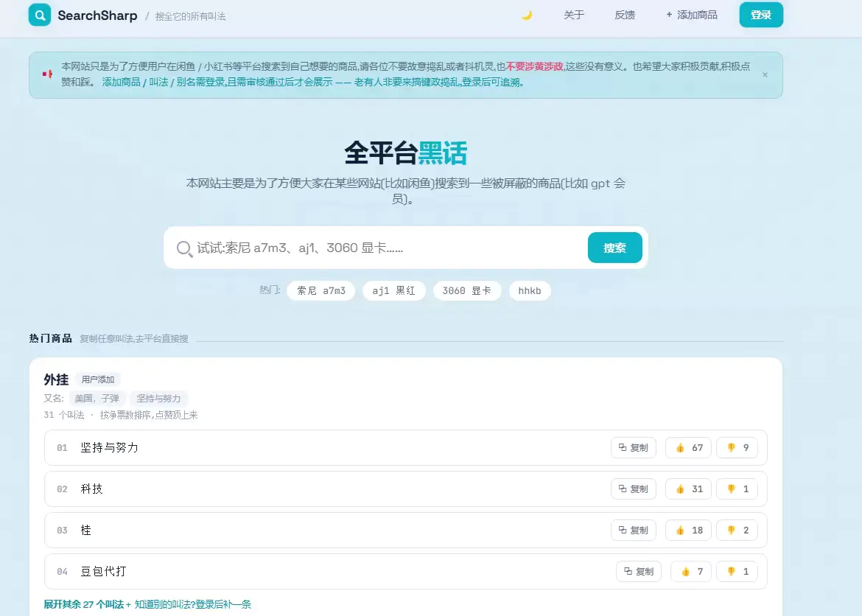
Task: Downvote 坚持与努力 with thumbs-down 9
Action: (737, 448)
